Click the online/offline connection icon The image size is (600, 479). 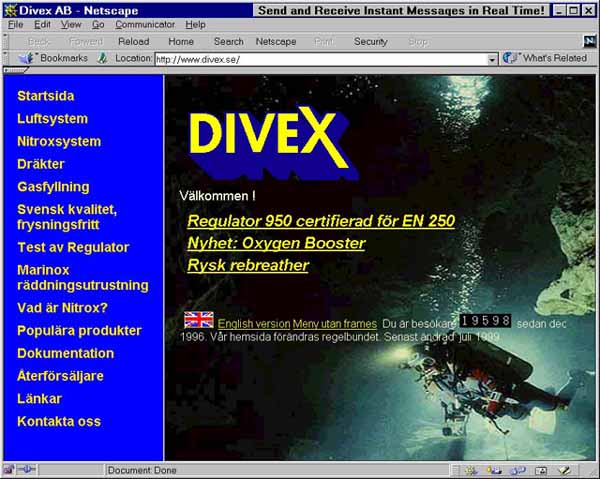click(x=26, y=469)
